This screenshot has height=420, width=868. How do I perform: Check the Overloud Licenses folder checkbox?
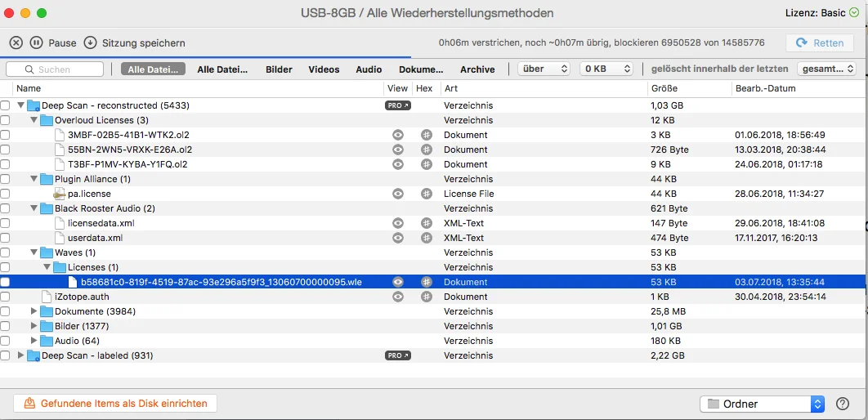(x=5, y=120)
